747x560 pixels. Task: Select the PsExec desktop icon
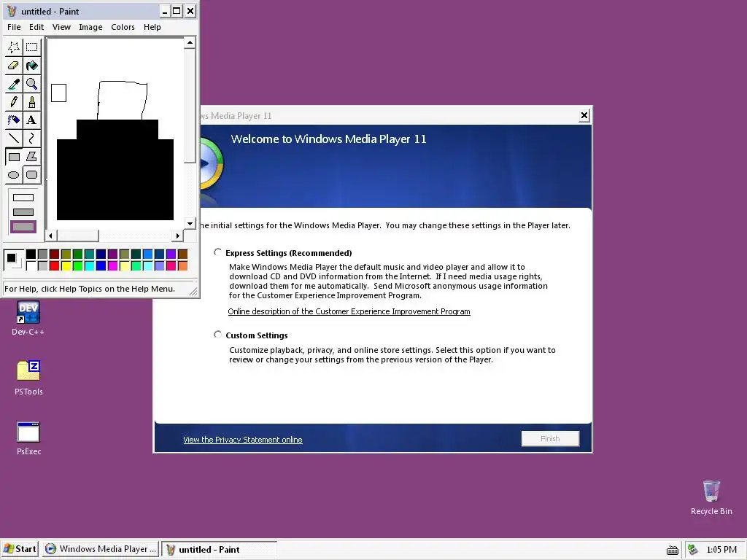[x=28, y=438]
